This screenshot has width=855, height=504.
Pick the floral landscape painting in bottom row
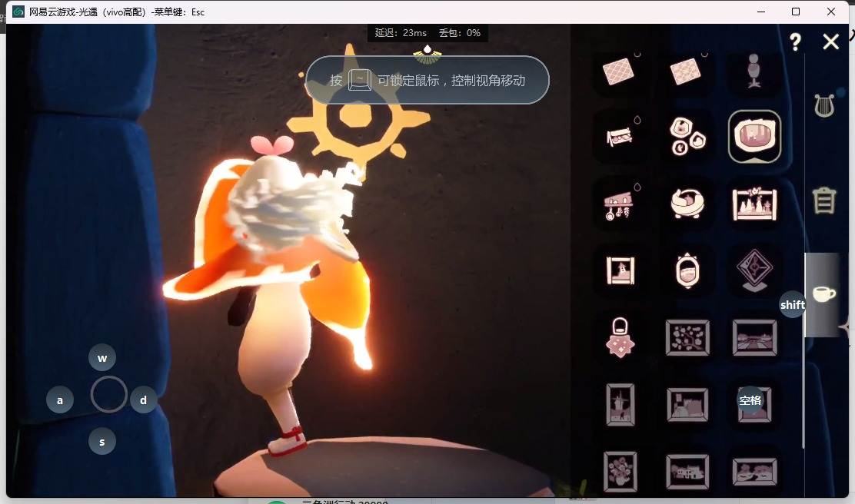point(755,472)
